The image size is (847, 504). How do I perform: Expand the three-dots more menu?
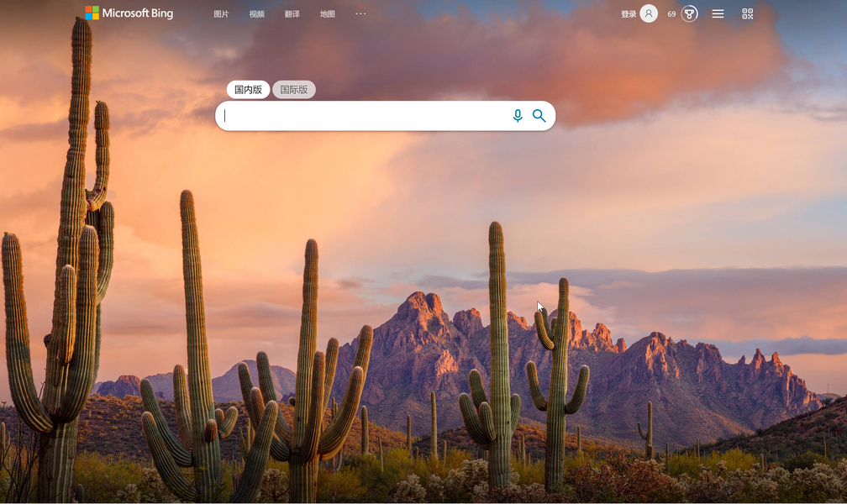click(x=360, y=13)
